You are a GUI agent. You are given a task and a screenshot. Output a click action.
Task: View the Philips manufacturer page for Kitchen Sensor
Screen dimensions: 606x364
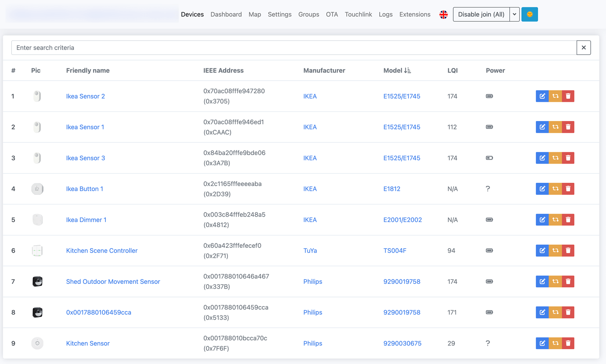[313, 343]
